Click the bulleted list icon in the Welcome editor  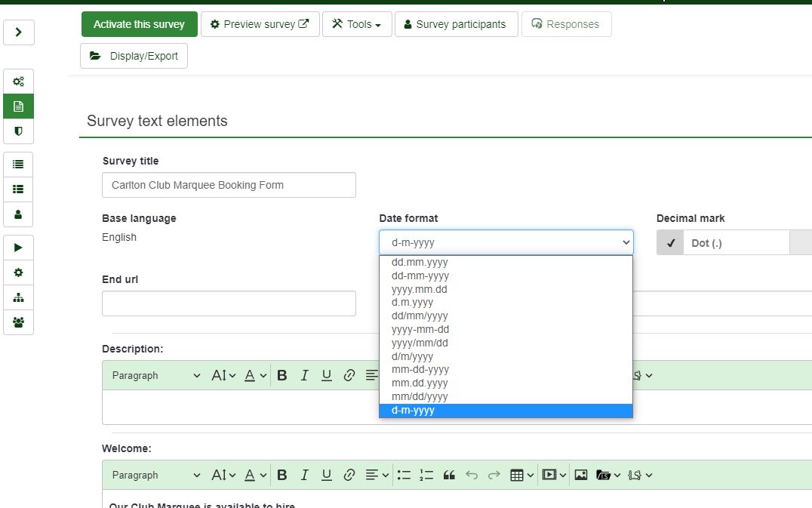(x=404, y=475)
